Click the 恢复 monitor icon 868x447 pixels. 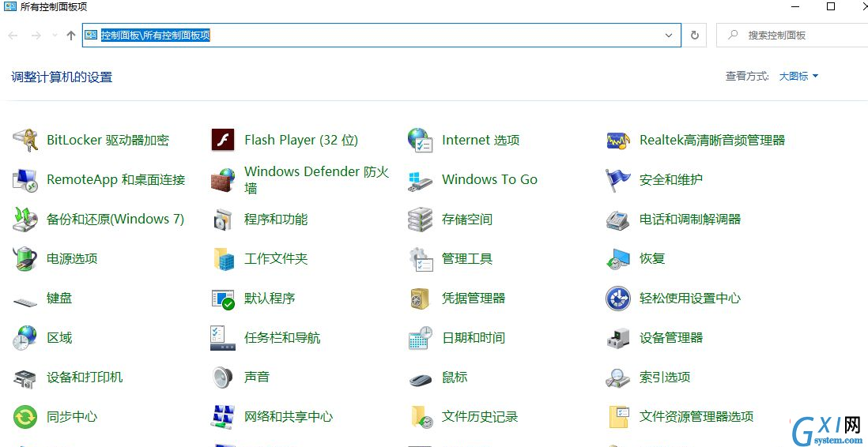pos(618,259)
